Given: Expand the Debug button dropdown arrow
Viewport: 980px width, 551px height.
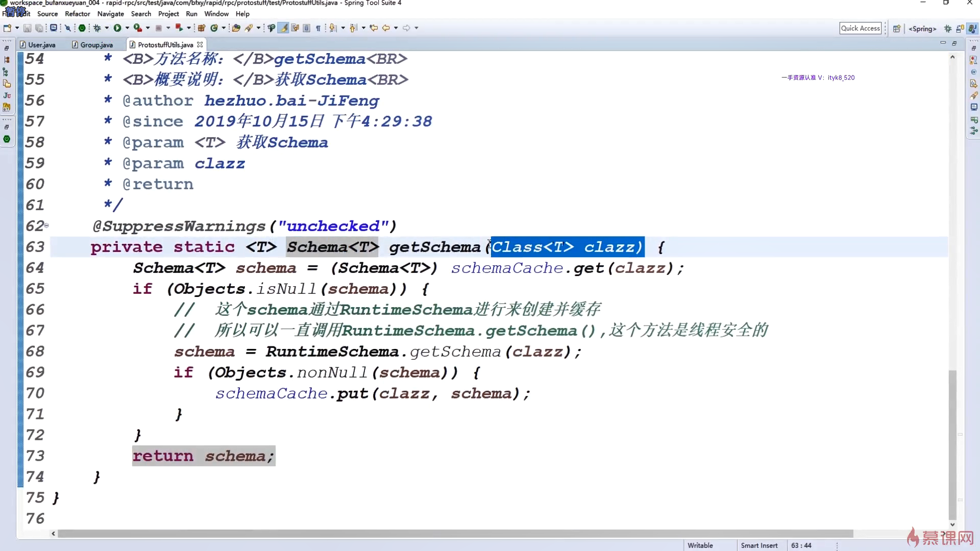Looking at the screenshot, I should coord(107,28).
